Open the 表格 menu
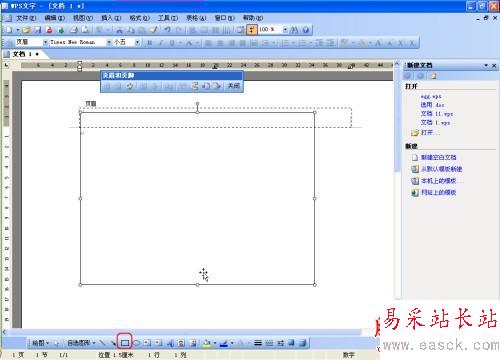Viewport: 500px width, 360px height. 196,18
